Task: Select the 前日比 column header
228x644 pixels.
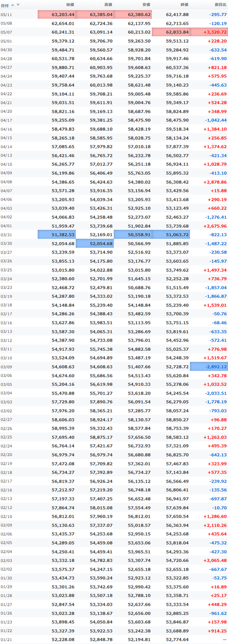Action: 220,5
